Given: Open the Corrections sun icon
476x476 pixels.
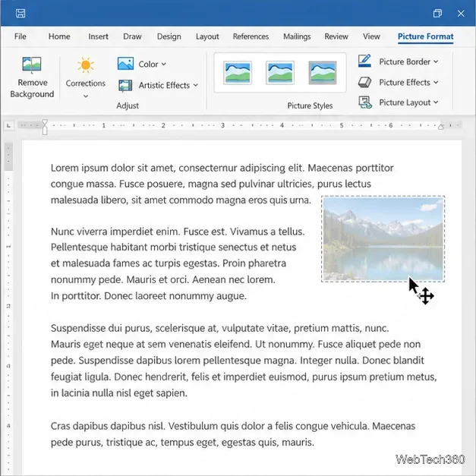Looking at the screenshot, I should (x=86, y=65).
